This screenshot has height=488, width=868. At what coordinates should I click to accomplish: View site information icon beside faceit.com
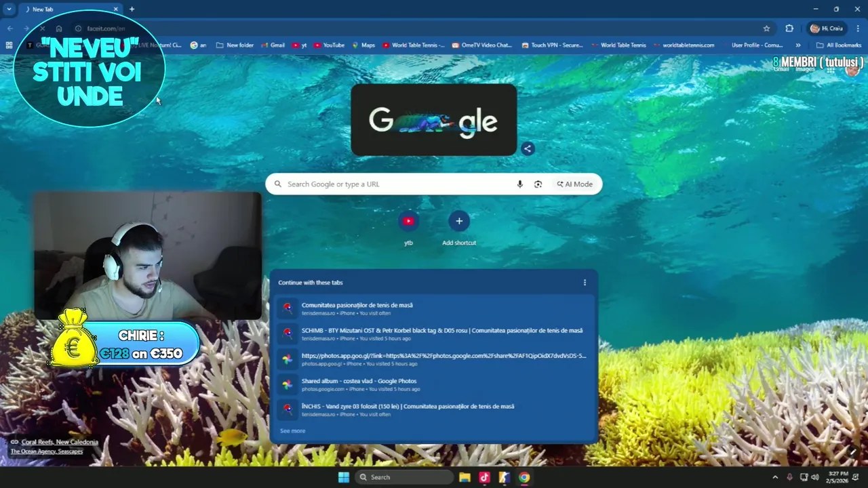(x=78, y=28)
